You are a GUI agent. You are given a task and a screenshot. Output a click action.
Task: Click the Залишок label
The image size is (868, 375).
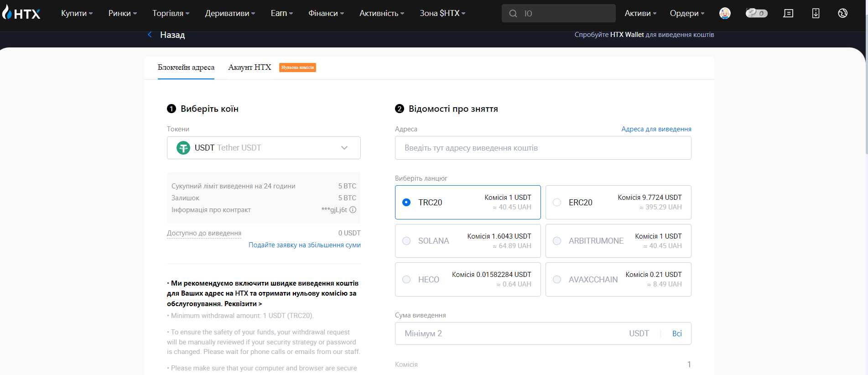click(x=185, y=198)
